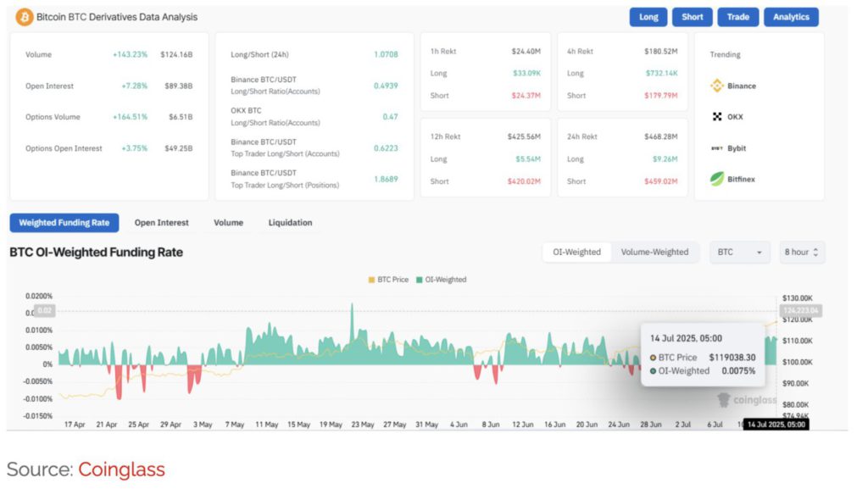Click the Binance name in Trending

coord(741,86)
